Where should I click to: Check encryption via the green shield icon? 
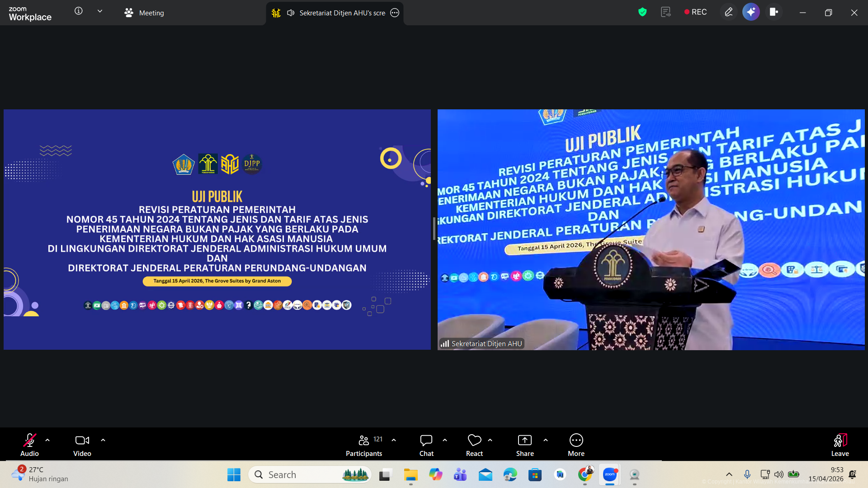pyautogui.click(x=642, y=12)
